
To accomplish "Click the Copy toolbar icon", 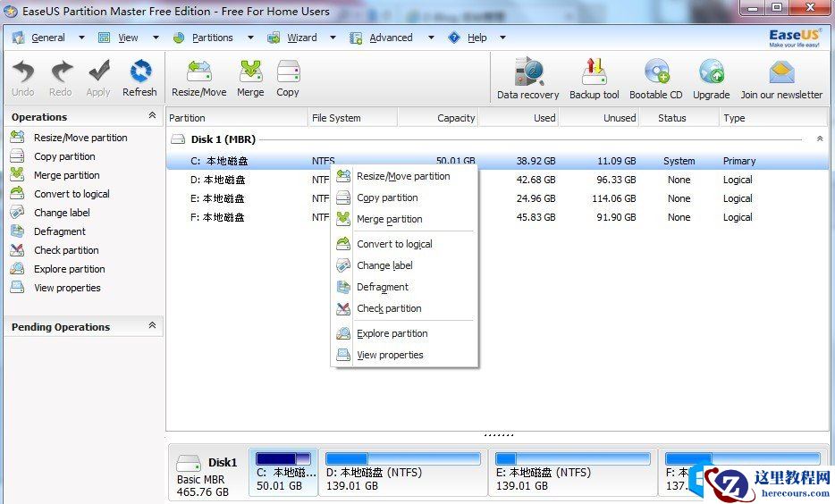I will (x=288, y=71).
